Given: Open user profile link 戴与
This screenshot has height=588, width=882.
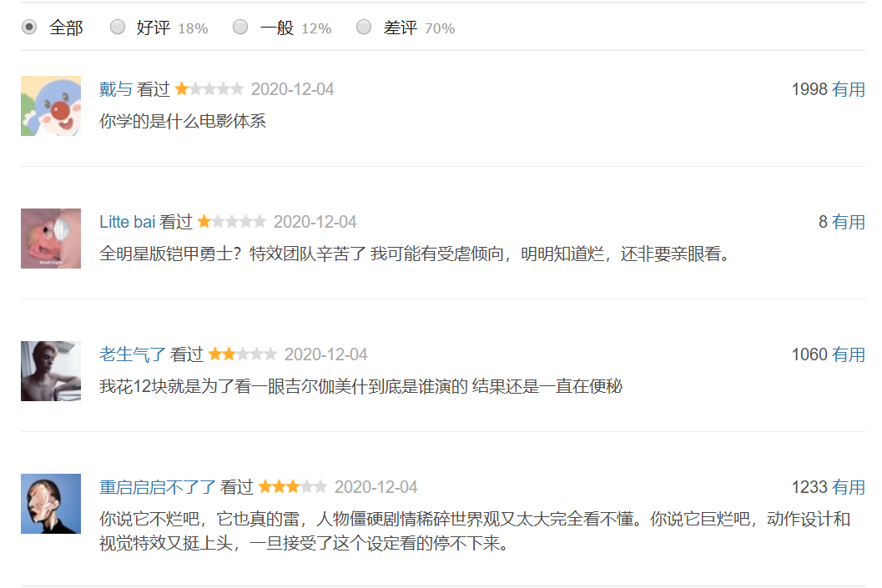Looking at the screenshot, I should coord(116,89).
